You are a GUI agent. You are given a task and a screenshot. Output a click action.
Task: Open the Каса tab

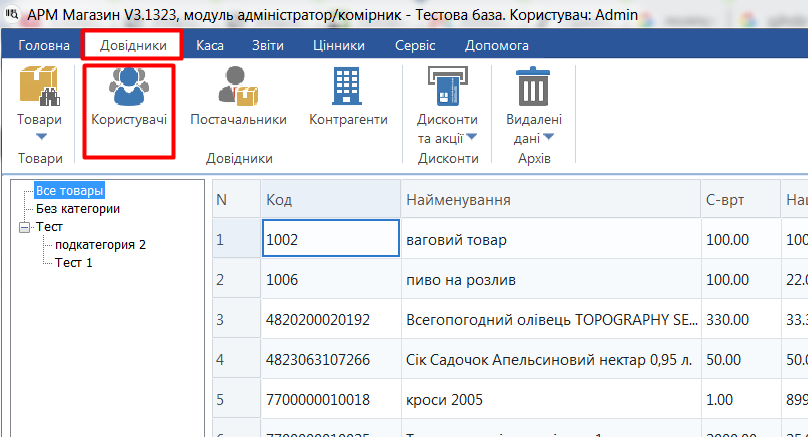point(210,45)
